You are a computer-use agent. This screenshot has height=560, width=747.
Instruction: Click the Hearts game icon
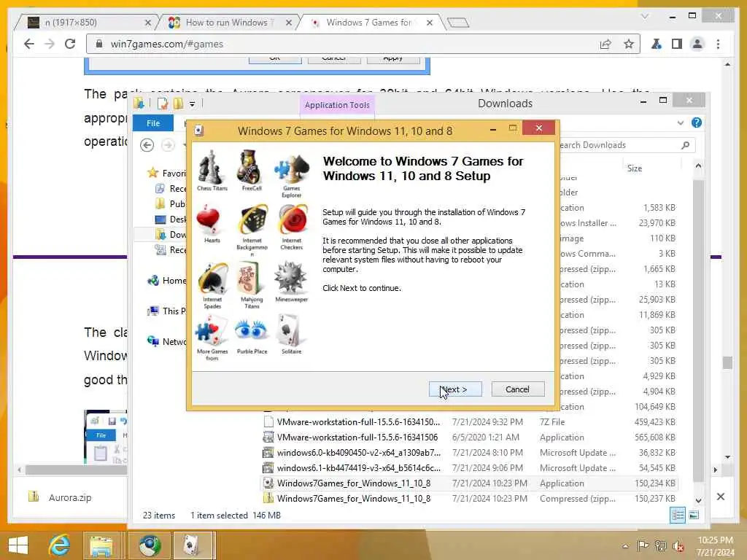[x=209, y=220]
